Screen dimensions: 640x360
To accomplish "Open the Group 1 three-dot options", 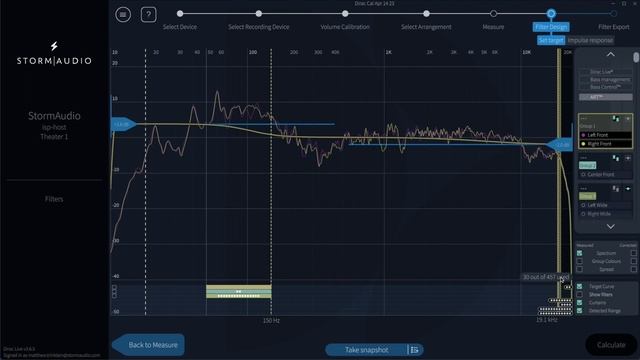I will point(583,118).
